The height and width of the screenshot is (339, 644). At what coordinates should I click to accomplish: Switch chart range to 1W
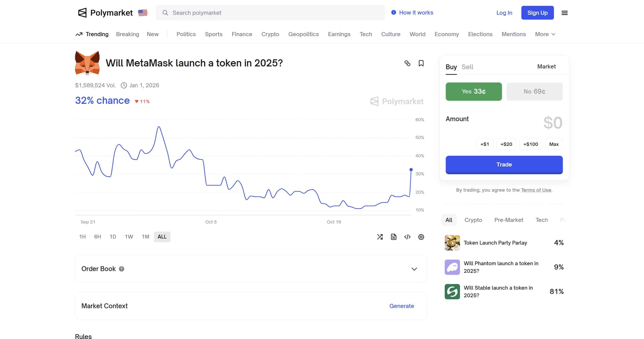[x=129, y=237]
